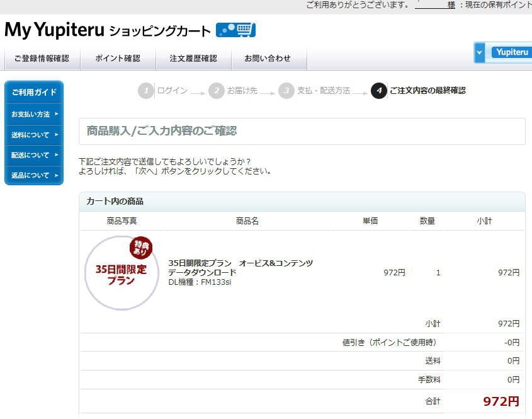Open the 注文履歴確認 tab
Screen dimensions: 532x419
(x=193, y=59)
